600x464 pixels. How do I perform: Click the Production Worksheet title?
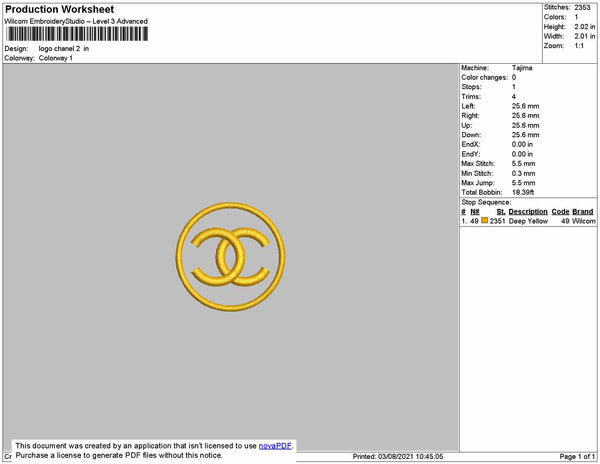coord(59,9)
